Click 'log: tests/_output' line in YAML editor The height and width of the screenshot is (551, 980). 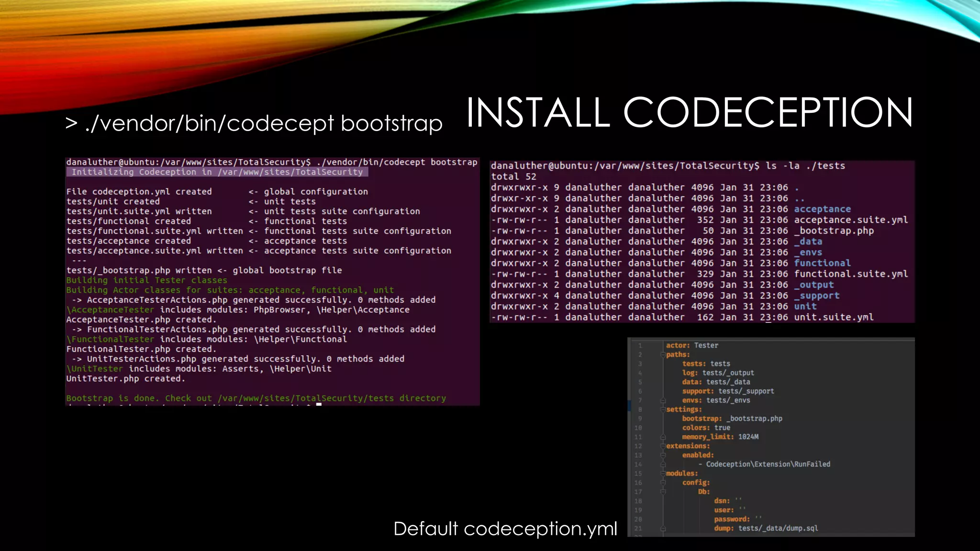click(718, 373)
